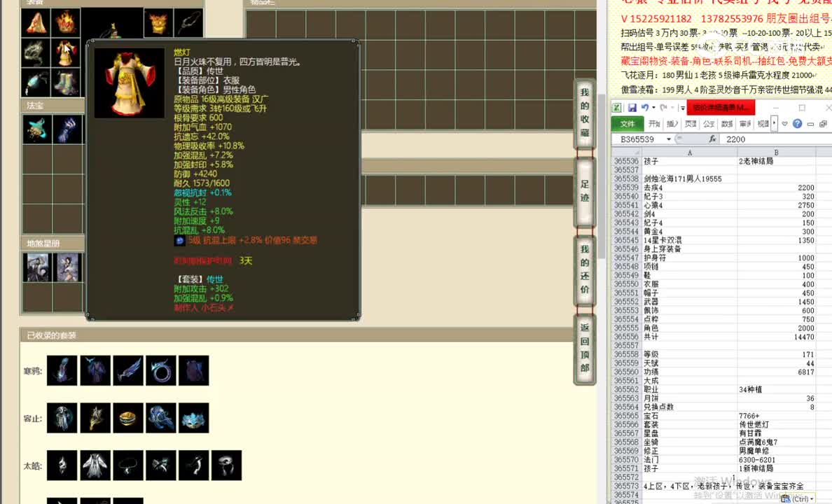Switch to the Excel 开始 ribbon tab
Screen dimensions: 832x504
coord(654,124)
